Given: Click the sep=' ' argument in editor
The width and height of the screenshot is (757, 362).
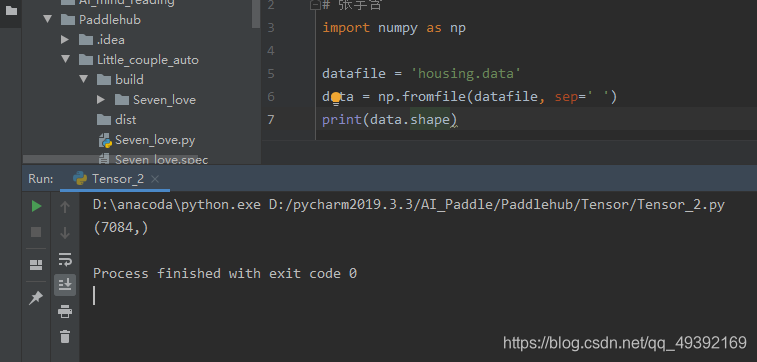Looking at the screenshot, I should [x=582, y=97].
